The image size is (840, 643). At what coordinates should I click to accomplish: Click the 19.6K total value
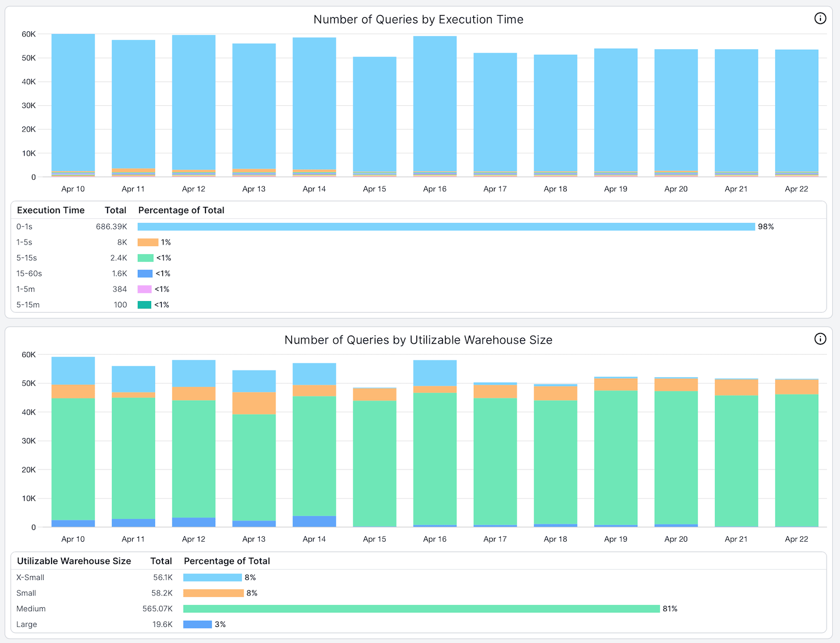tap(162, 625)
